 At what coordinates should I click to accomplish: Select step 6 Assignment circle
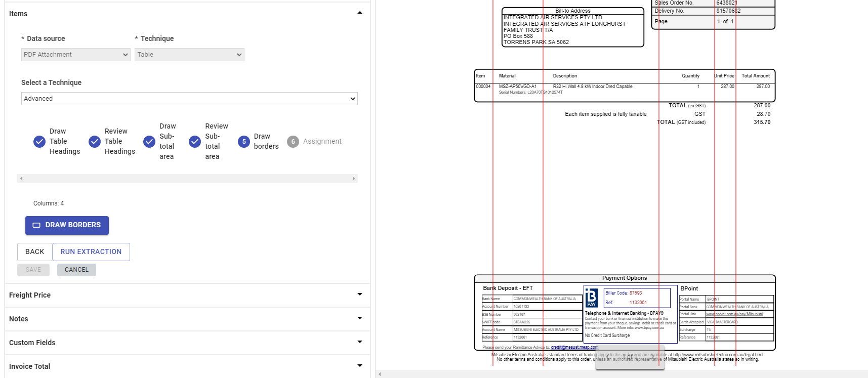click(x=293, y=142)
